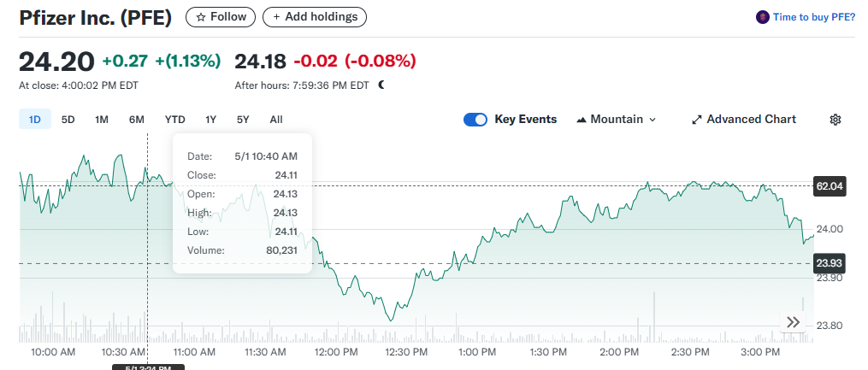Image resolution: width=868 pixels, height=370 pixels.
Task: Click the 3:00 PM time axis label
Action: (x=760, y=352)
